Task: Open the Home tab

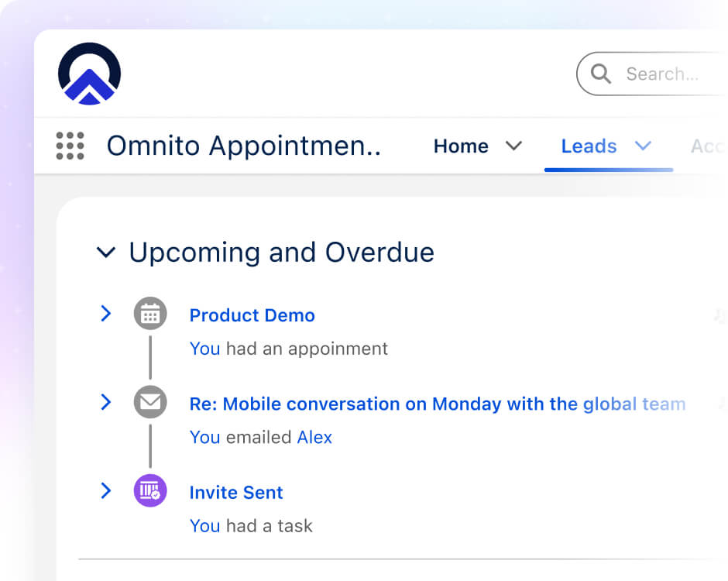Action: [461, 146]
